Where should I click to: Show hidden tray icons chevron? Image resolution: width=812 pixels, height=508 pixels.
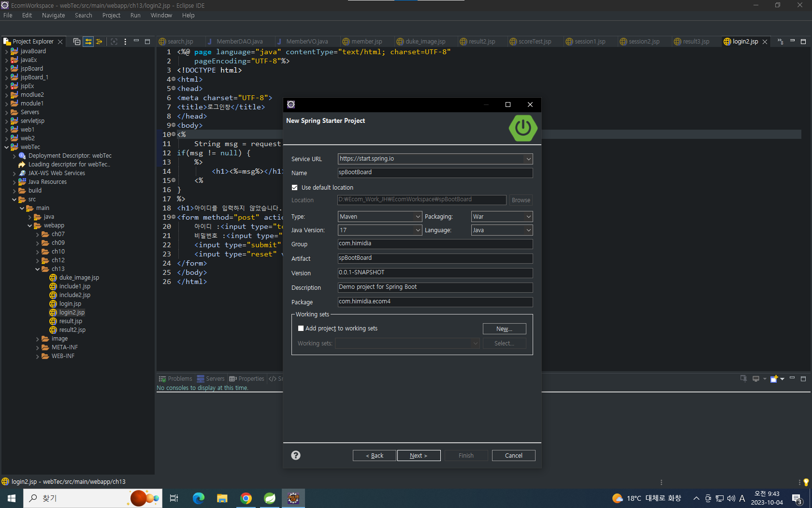click(x=696, y=498)
